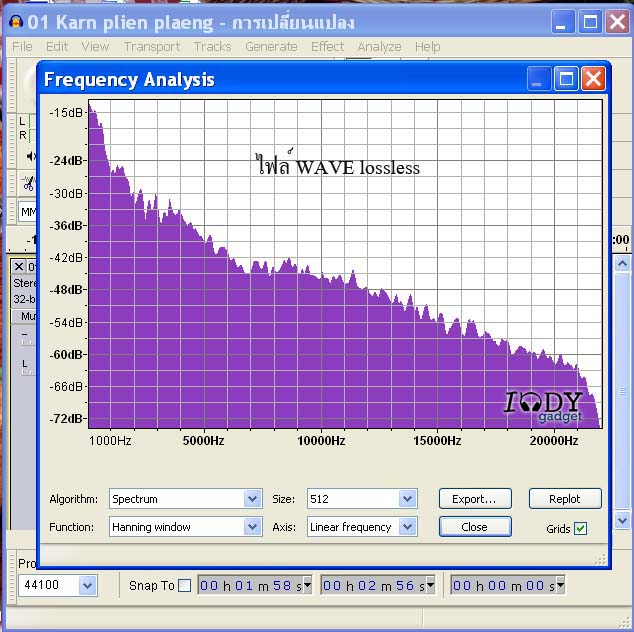Click the speaker volume icon in toolbar
Screen dimensions: 634x632
(31, 156)
